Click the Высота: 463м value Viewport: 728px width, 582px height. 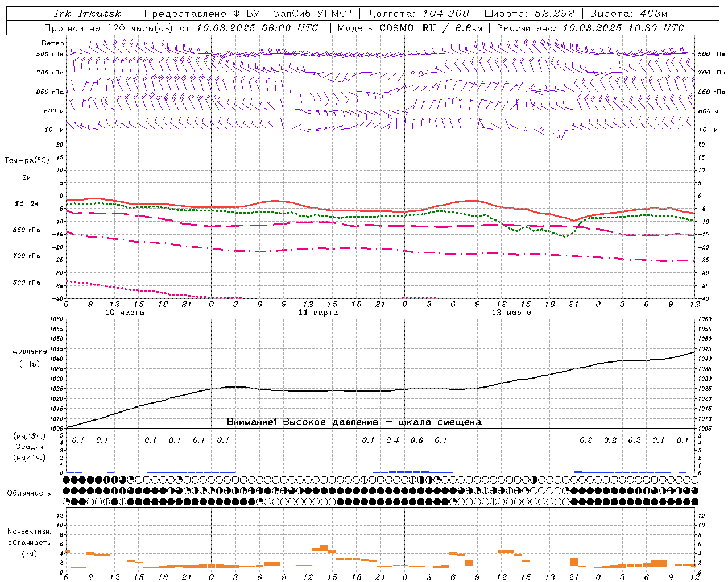(628, 14)
